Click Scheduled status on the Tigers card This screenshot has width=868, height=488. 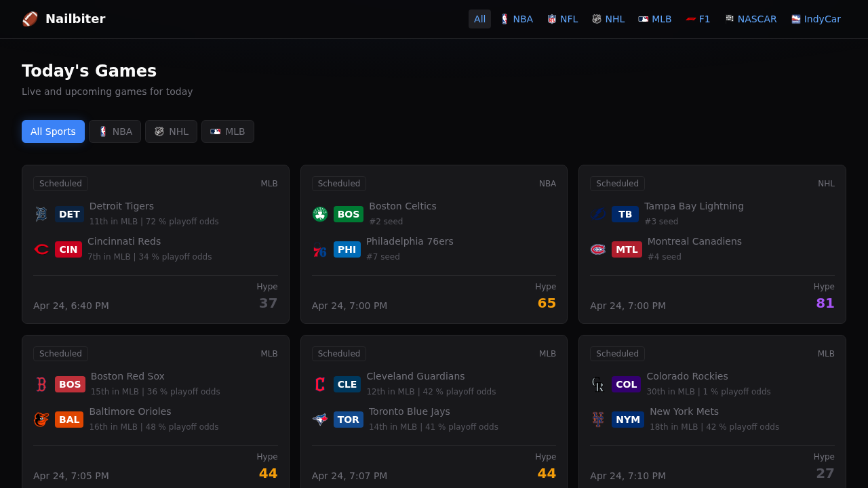coord(60,184)
